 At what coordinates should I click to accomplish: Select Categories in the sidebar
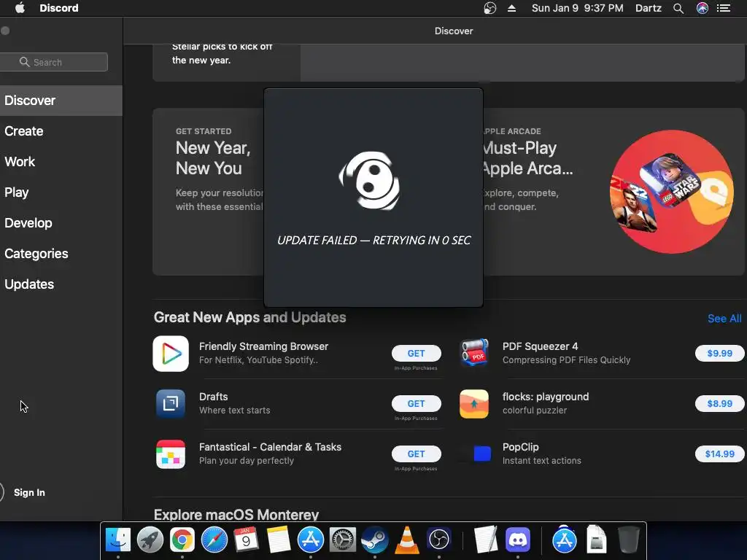point(61,253)
